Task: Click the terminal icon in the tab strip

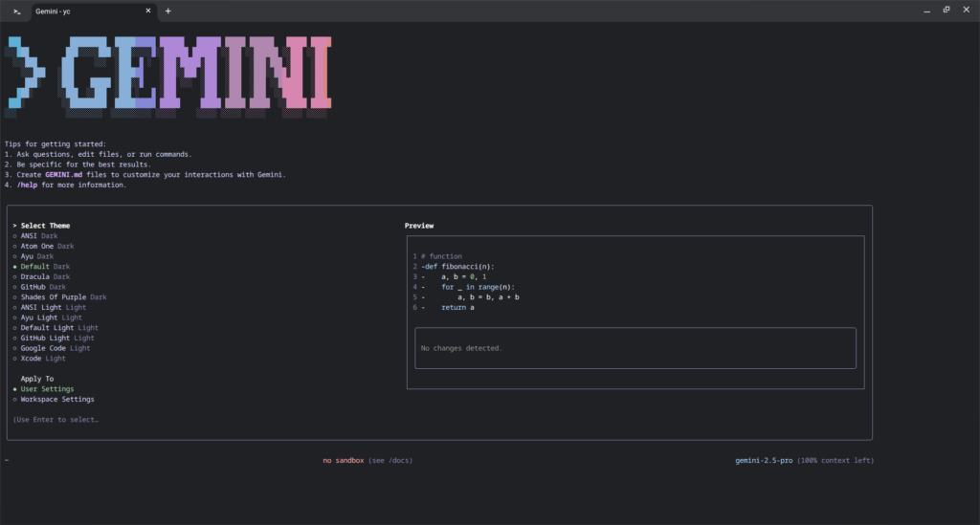Action: (x=17, y=11)
